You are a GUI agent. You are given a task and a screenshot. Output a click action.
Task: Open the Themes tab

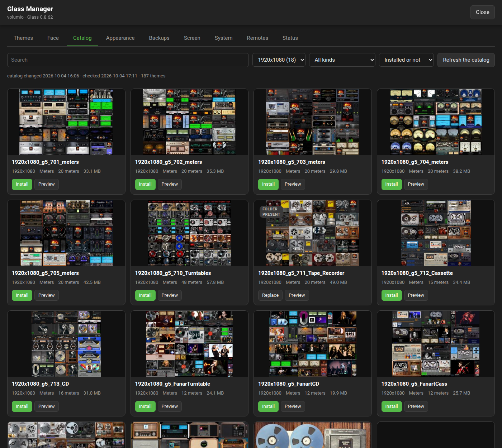pyautogui.click(x=23, y=38)
